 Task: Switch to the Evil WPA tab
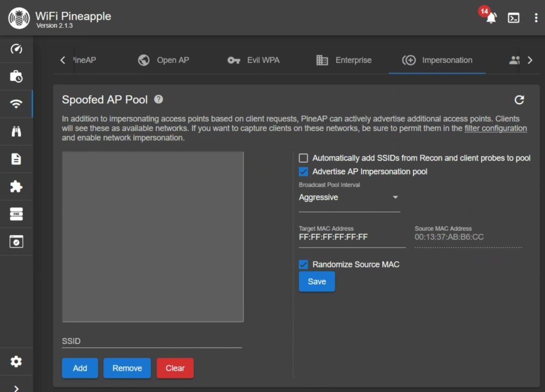(253, 60)
